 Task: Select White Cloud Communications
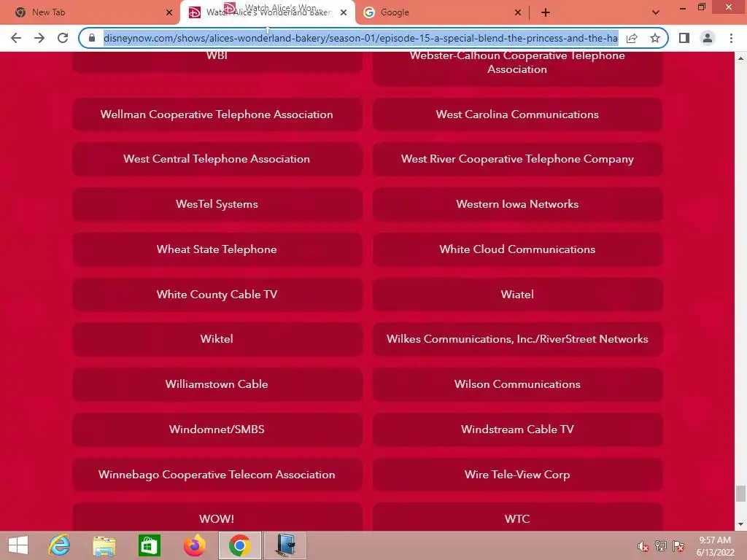517,249
